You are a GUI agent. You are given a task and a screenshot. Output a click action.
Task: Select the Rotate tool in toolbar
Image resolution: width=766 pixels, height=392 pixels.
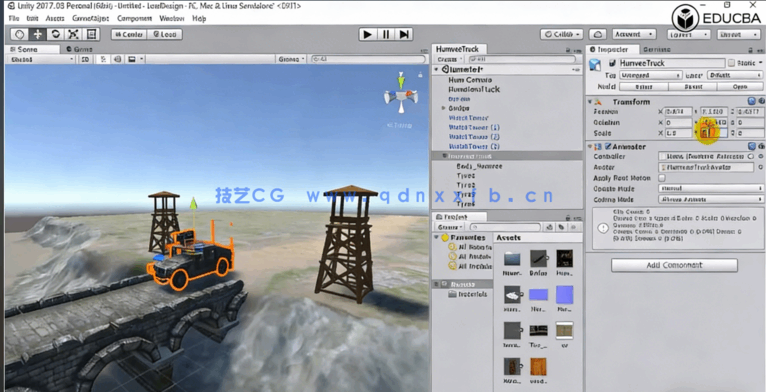click(x=56, y=34)
